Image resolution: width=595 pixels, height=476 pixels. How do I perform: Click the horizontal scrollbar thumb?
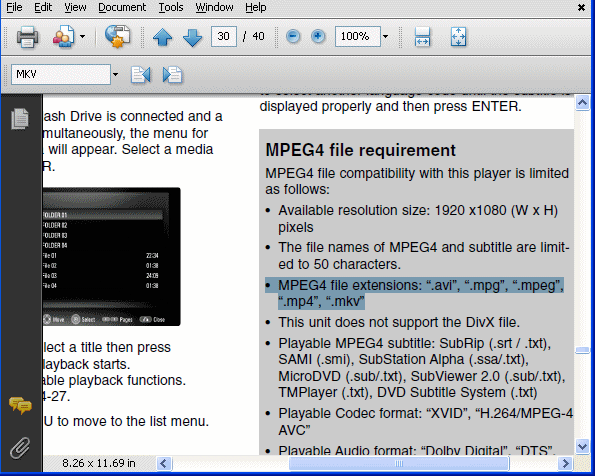399,463
